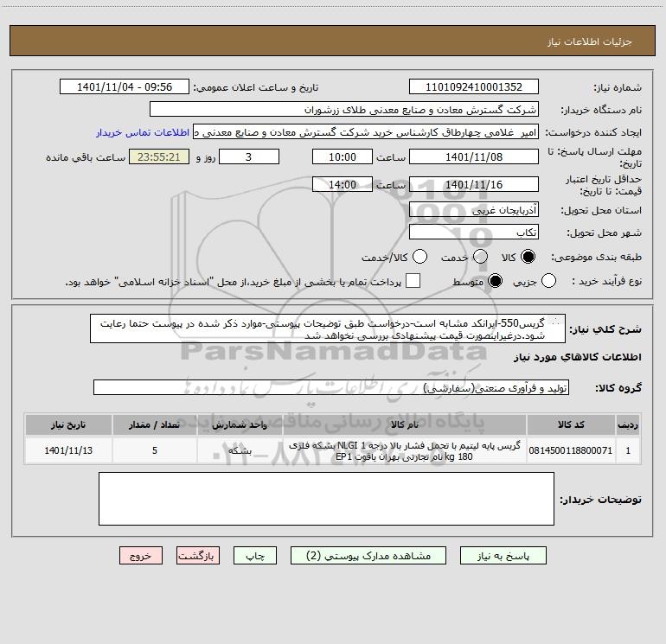This screenshot has width=666, height=644.
Task: Click the خروج exit button
Action: point(141,556)
